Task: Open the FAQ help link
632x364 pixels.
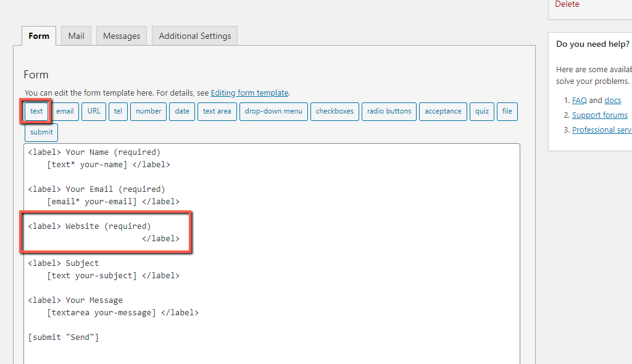Action: coord(579,101)
